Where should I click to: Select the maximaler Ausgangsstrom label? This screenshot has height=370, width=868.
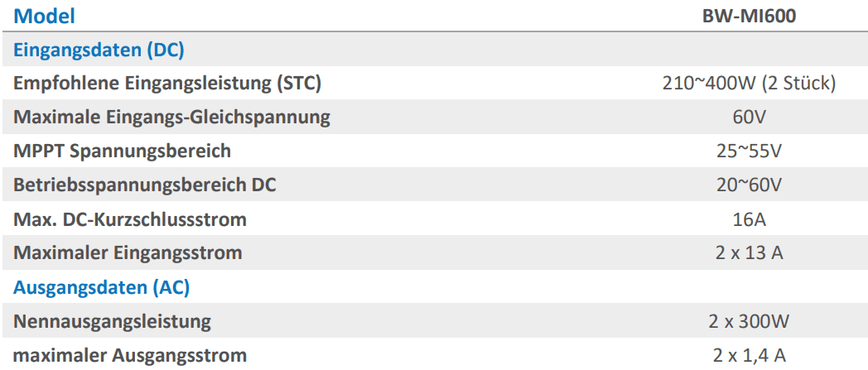[129, 355]
